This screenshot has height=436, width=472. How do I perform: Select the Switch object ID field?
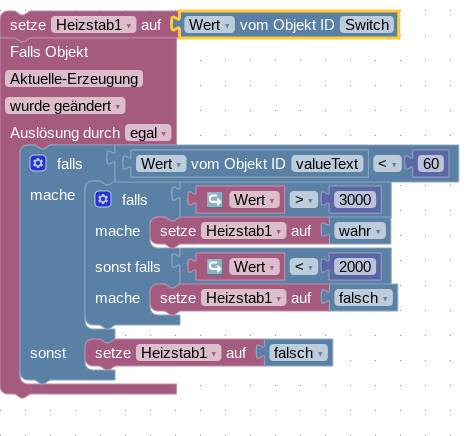click(x=367, y=25)
